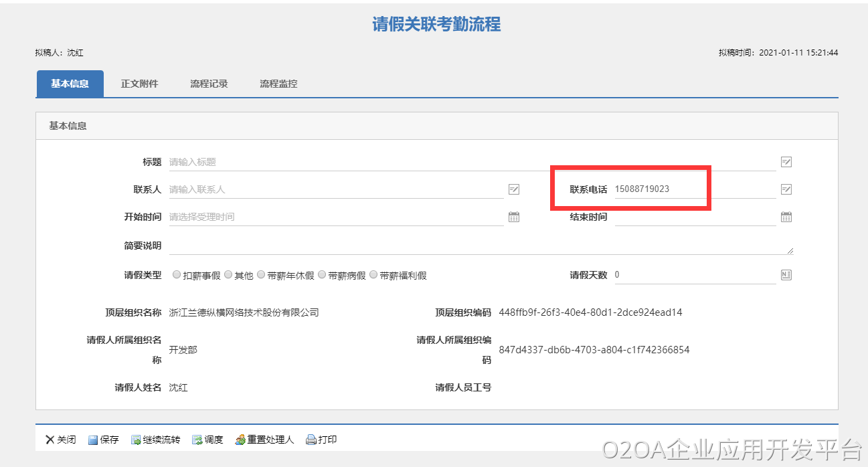
Task: Select the 扣薪事假 leave type
Action: click(x=177, y=275)
